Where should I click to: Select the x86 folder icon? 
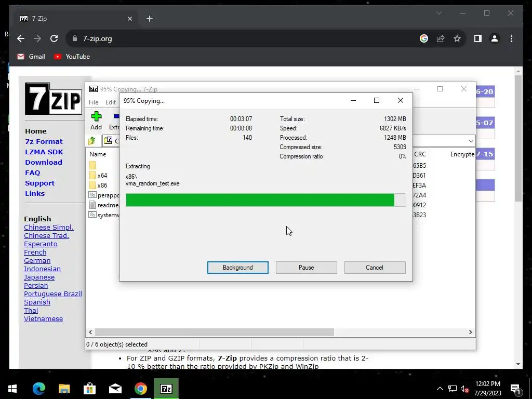(92, 185)
